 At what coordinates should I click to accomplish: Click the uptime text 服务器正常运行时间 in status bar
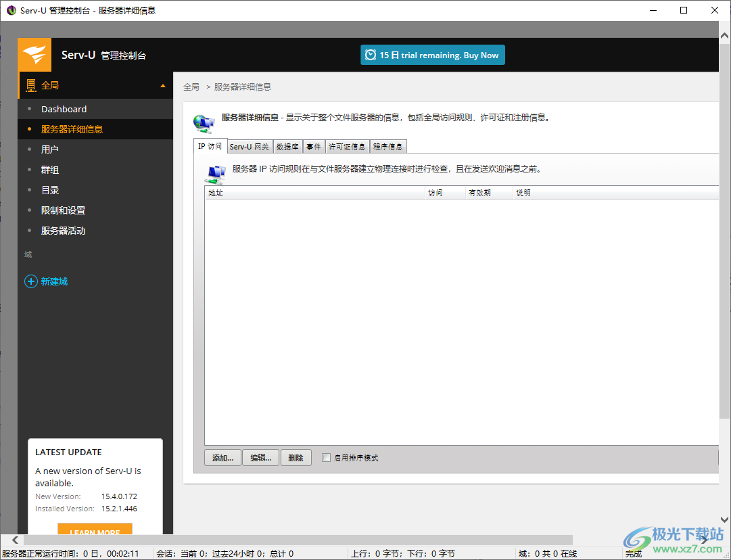coord(70,554)
